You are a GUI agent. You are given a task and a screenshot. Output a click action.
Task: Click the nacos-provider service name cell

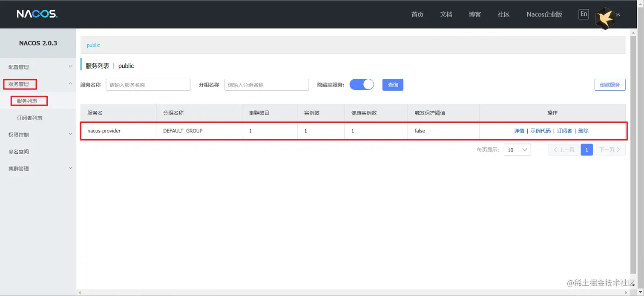118,131
